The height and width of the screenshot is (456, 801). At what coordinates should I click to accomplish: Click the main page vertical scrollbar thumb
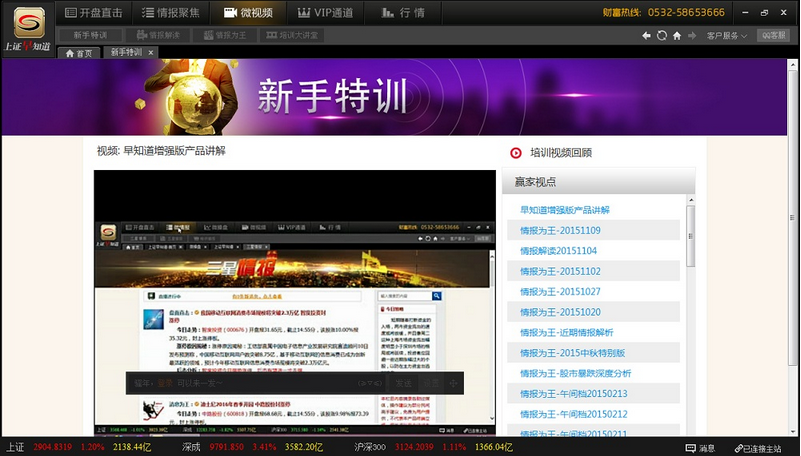pos(793,217)
